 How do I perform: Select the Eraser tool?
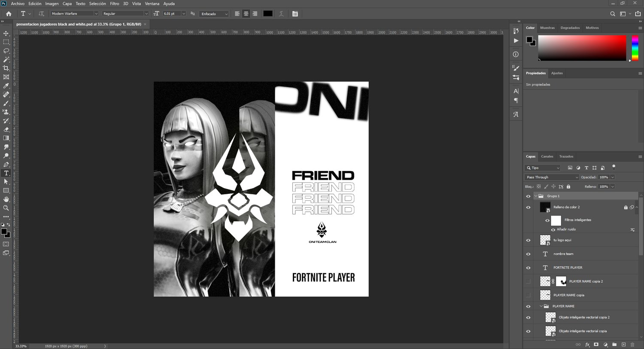(x=6, y=129)
